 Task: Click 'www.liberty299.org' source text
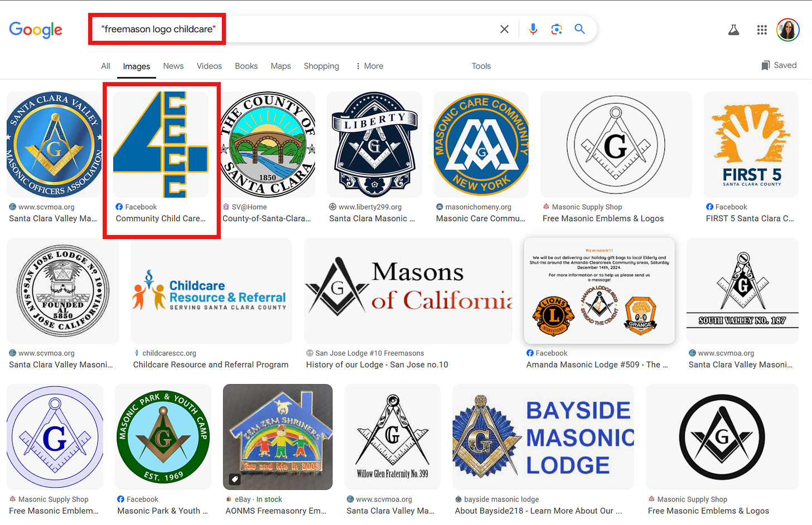point(370,207)
